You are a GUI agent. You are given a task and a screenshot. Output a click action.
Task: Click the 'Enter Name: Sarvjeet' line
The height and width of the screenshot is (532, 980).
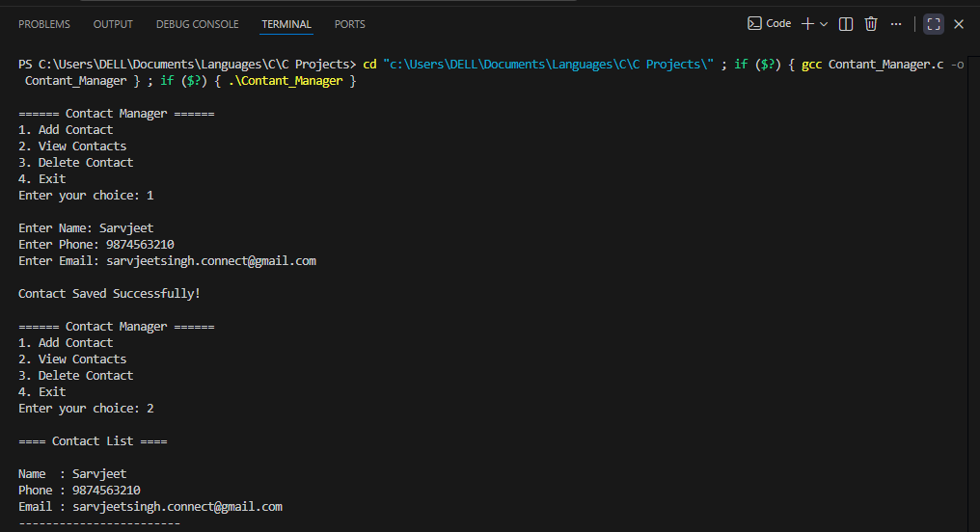pyautogui.click(x=86, y=227)
